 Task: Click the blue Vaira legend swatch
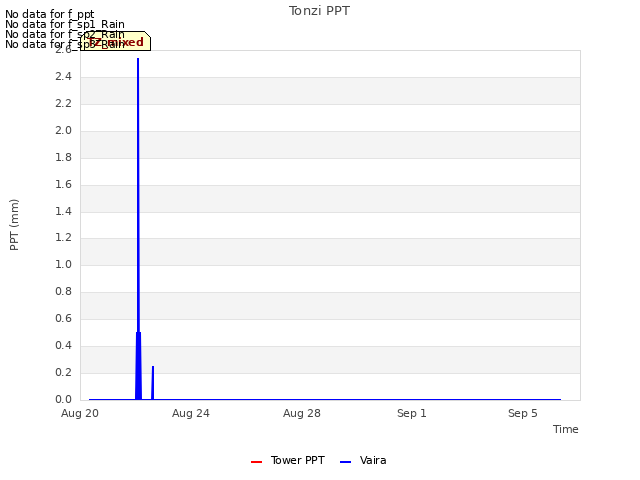pos(345,462)
